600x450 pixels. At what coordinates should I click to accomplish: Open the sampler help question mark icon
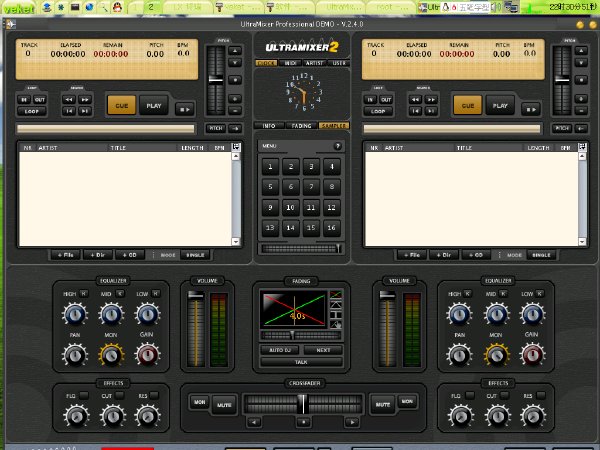pos(337,146)
